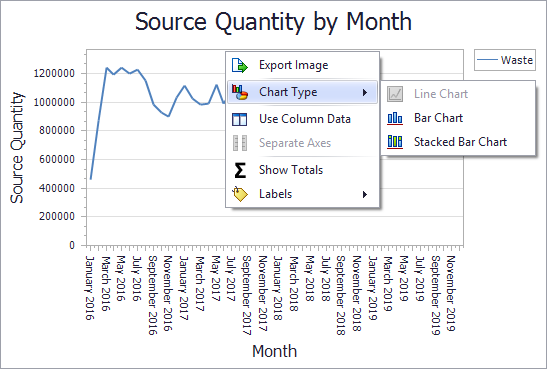Click the Export Image green arrow icon
547x369 pixels.
(x=240, y=65)
